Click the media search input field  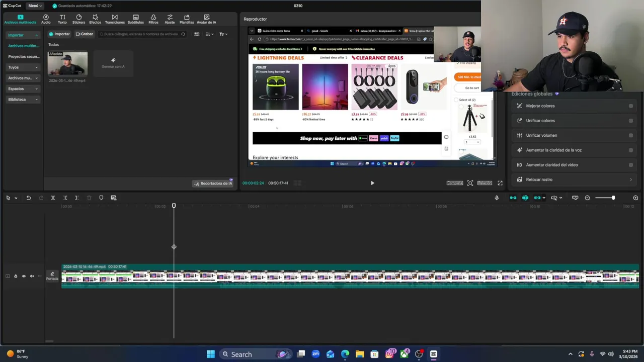pyautogui.click(x=142, y=34)
